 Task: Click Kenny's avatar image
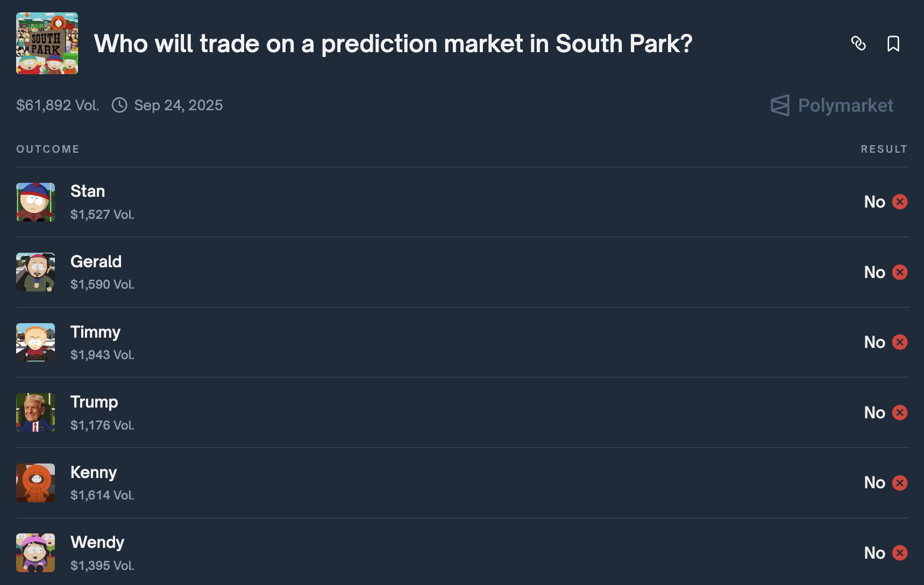[35, 483]
